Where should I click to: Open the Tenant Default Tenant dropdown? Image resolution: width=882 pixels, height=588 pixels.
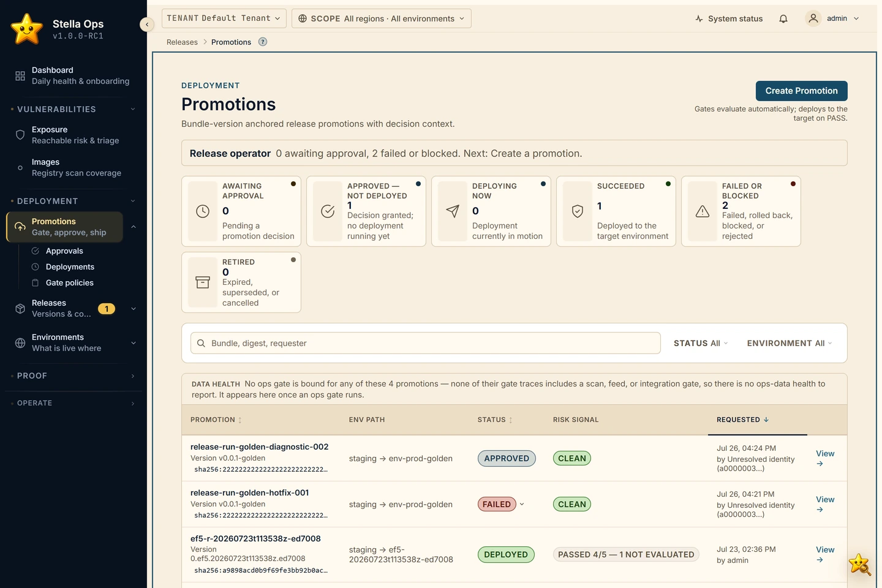point(224,18)
